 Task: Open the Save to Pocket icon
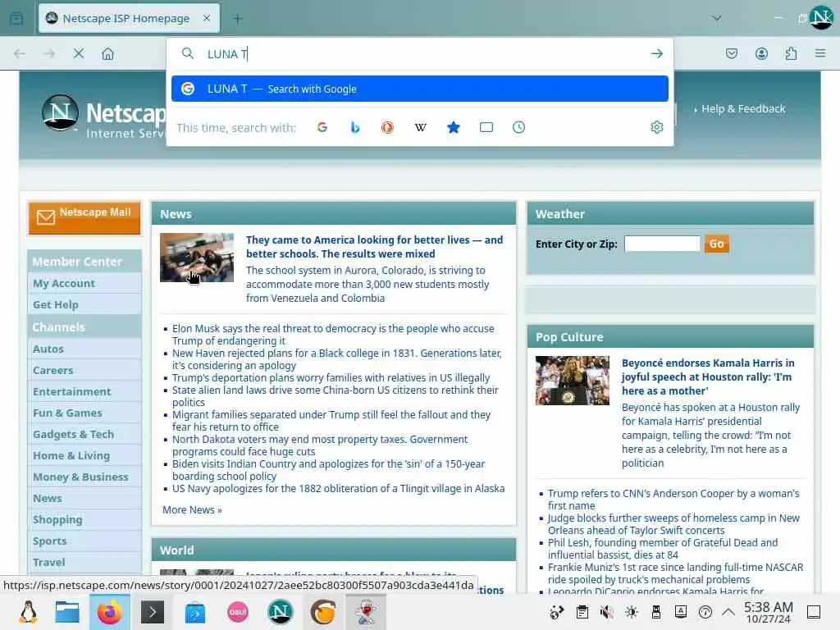click(731, 53)
